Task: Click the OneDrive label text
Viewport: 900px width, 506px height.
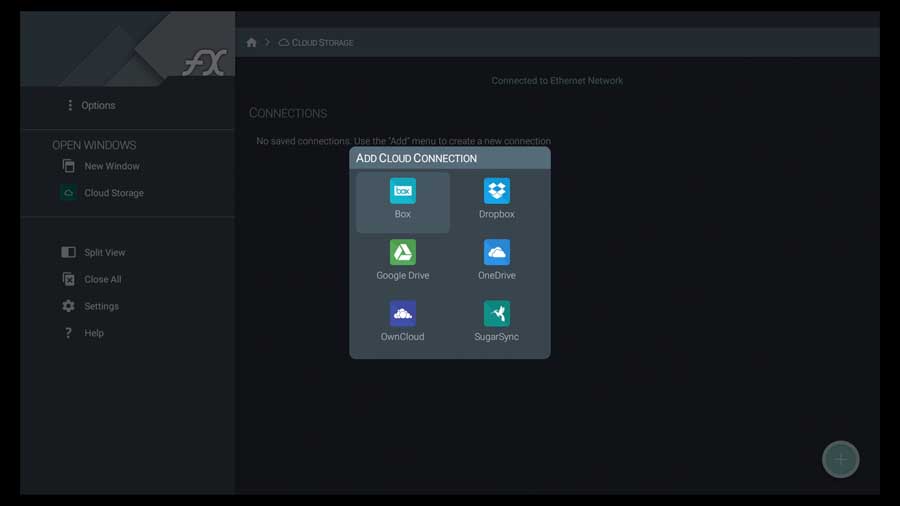Action: point(496,275)
